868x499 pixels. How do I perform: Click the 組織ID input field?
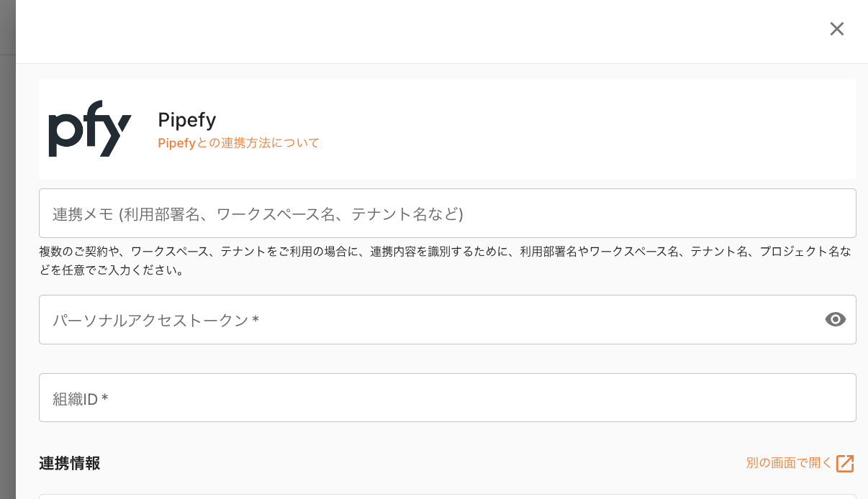coord(446,398)
